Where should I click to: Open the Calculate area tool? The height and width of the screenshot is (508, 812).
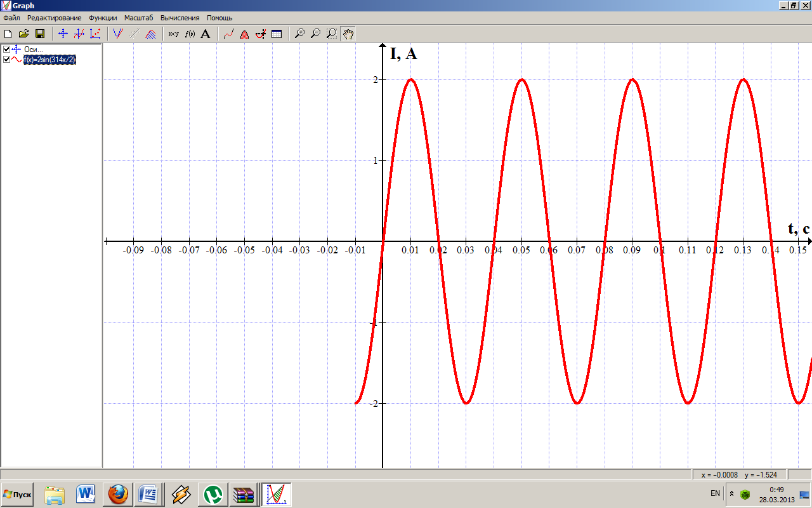coord(244,34)
